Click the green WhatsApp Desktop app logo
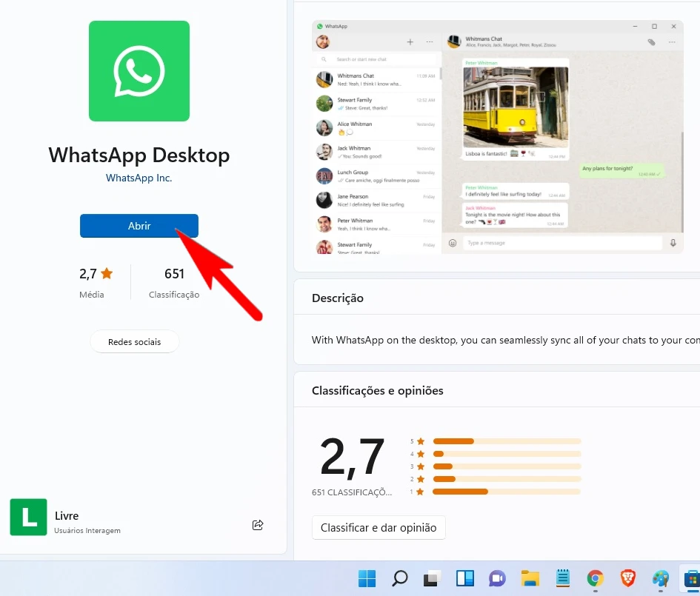This screenshot has width=700, height=596. click(139, 71)
